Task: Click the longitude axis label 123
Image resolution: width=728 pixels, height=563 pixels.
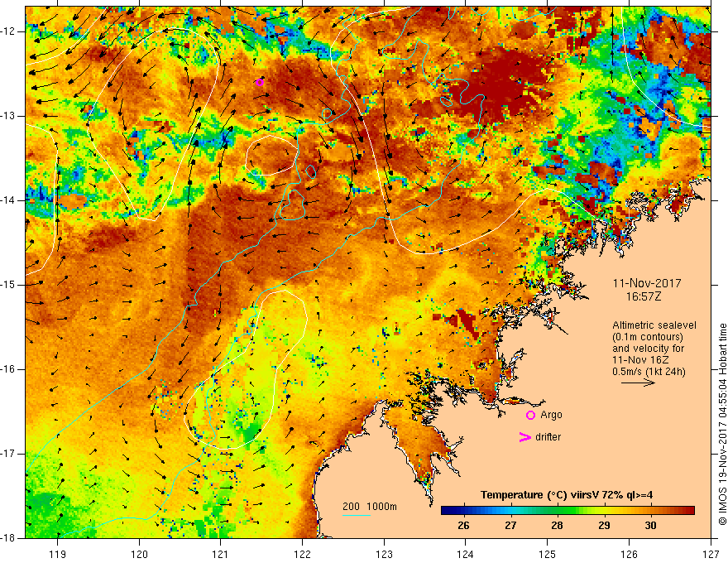Action: click(x=384, y=554)
